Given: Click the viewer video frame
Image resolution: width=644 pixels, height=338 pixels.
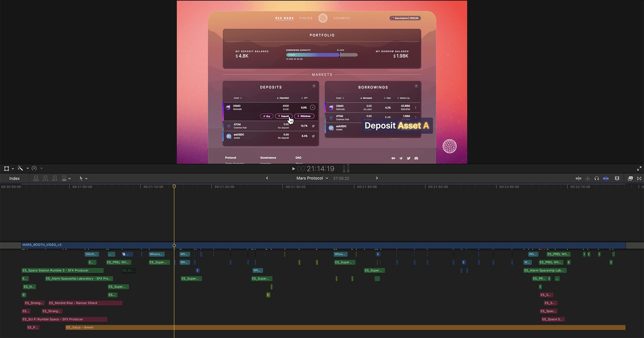Looking at the screenshot, I should point(322,82).
